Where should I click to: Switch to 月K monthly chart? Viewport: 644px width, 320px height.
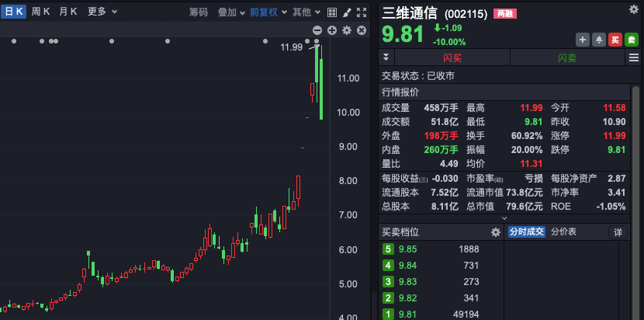pos(68,12)
